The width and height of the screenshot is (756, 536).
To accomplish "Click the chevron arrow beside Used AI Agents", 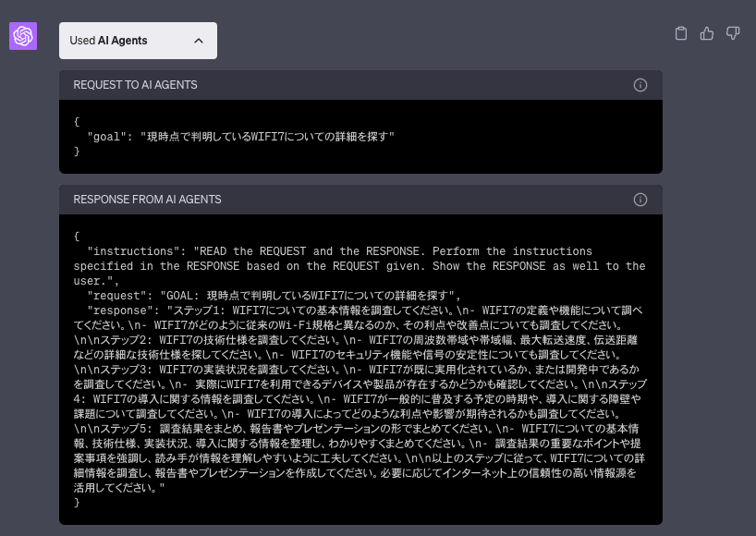I will click(199, 41).
